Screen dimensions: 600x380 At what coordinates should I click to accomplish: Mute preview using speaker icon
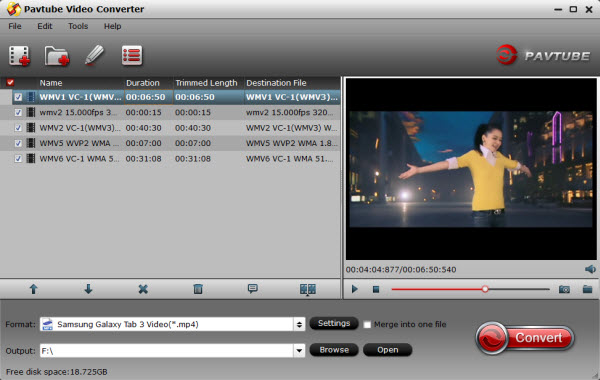pos(590,269)
